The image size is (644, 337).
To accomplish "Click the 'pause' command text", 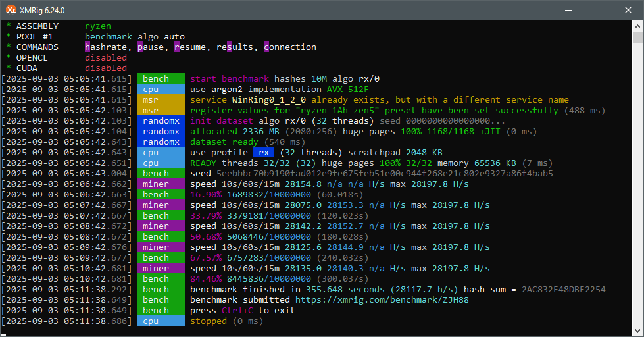I will 151,47.
